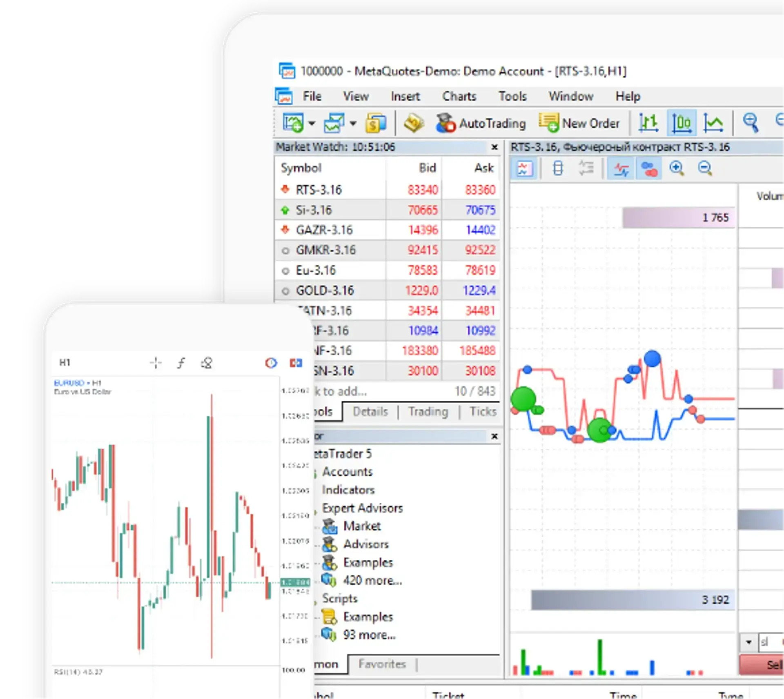Image resolution: width=784 pixels, height=699 pixels.
Task: Click the 1 765 volume bar
Action: pyautogui.click(x=678, y=217)
